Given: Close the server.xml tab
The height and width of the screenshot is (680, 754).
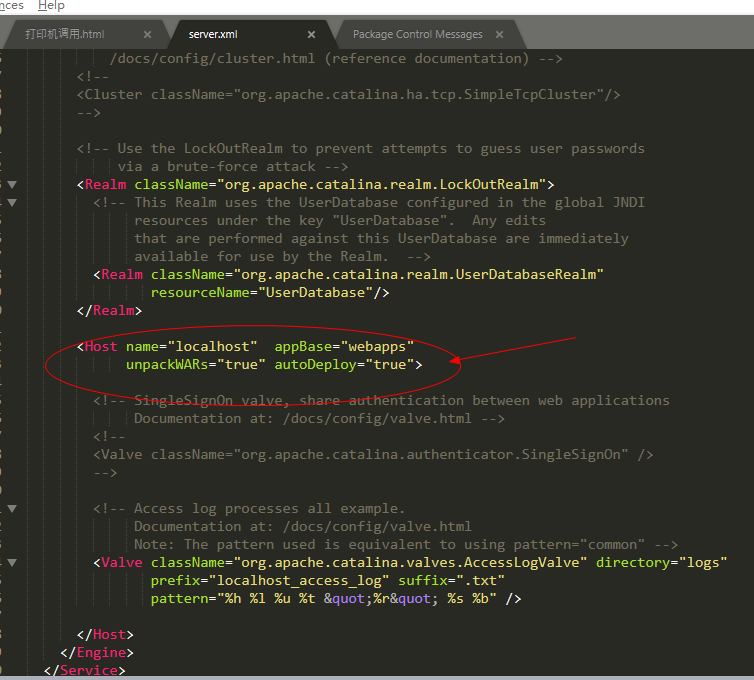Looking at the screenshot, I should point(312,35).
